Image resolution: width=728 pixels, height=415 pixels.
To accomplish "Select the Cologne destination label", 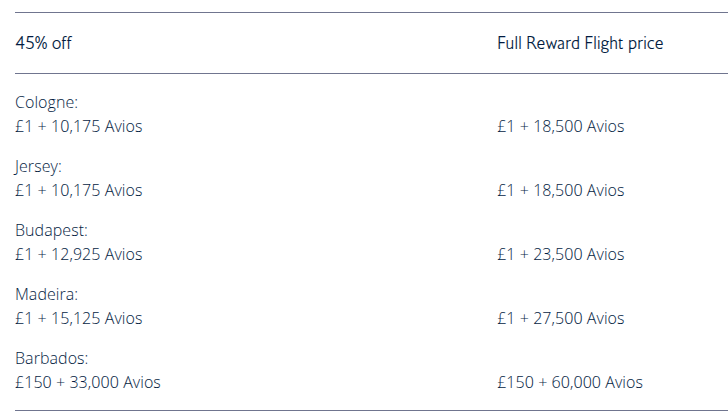I will pyautogui.click(x=47, y=102).
